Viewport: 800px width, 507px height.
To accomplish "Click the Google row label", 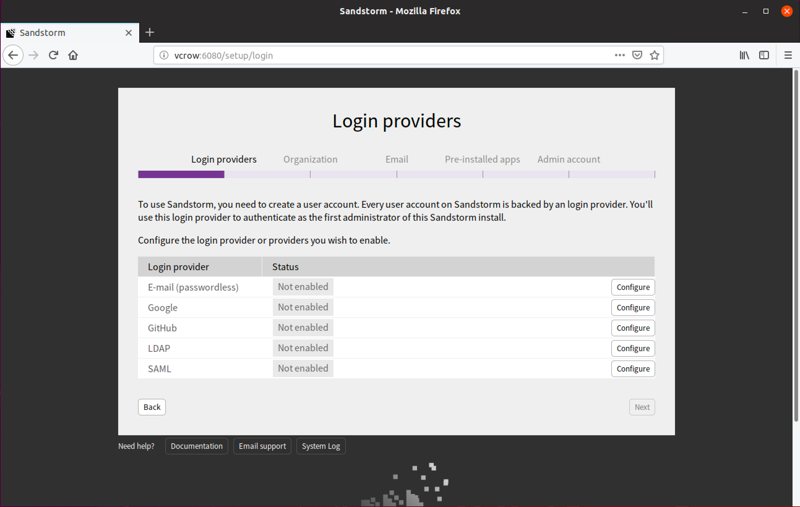I will coord(162,308).
